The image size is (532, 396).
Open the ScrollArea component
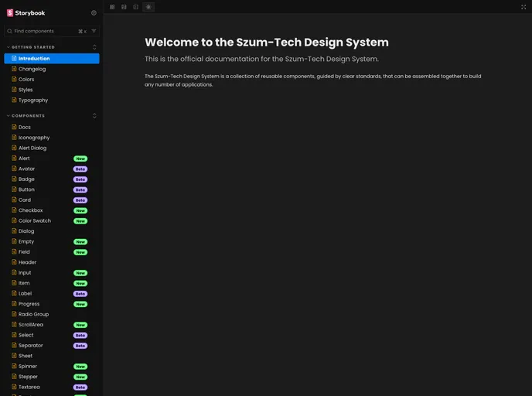(x=52, y=325)
